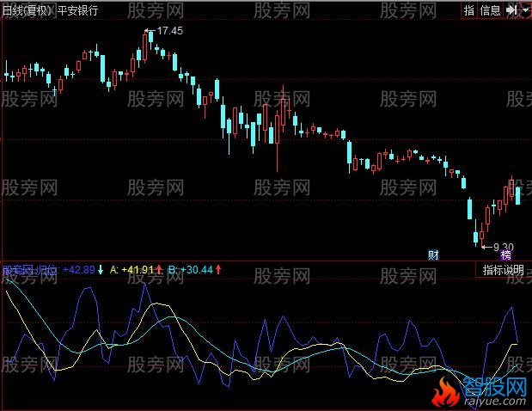Viewport: 532px width, 411px height.
Task: Click the indicator name before +42.89
Action: 31,270
